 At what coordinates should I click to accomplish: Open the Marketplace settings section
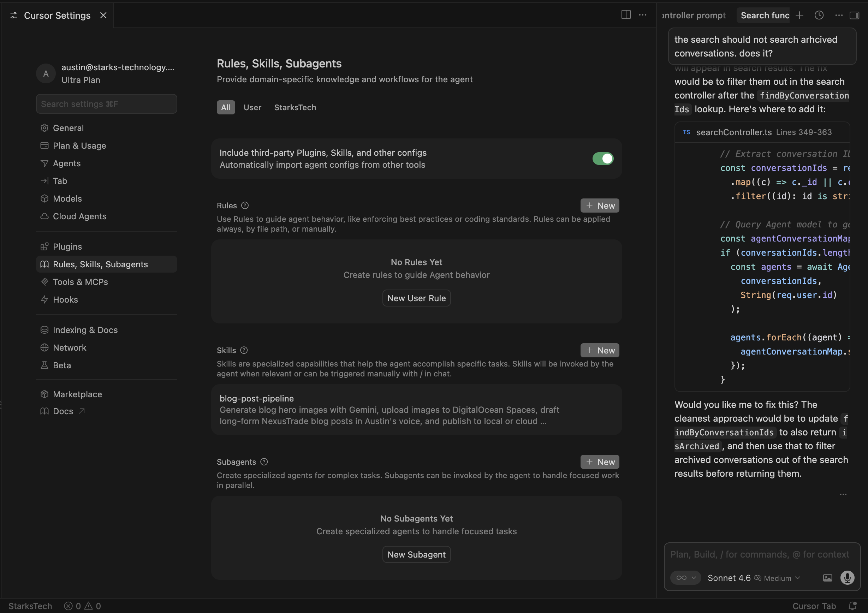[77, 394]
